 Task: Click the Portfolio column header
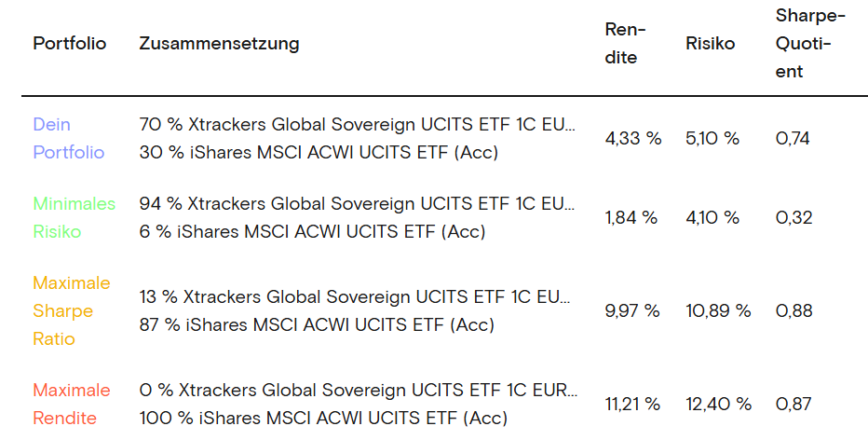[x=70, y=44]
